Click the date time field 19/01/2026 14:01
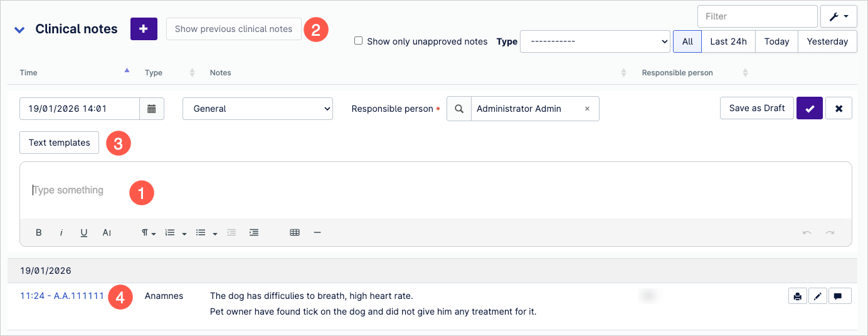Image resolution: width=868 pixels, height=336 pixels. pyautogui.click(x=80, y=109)
